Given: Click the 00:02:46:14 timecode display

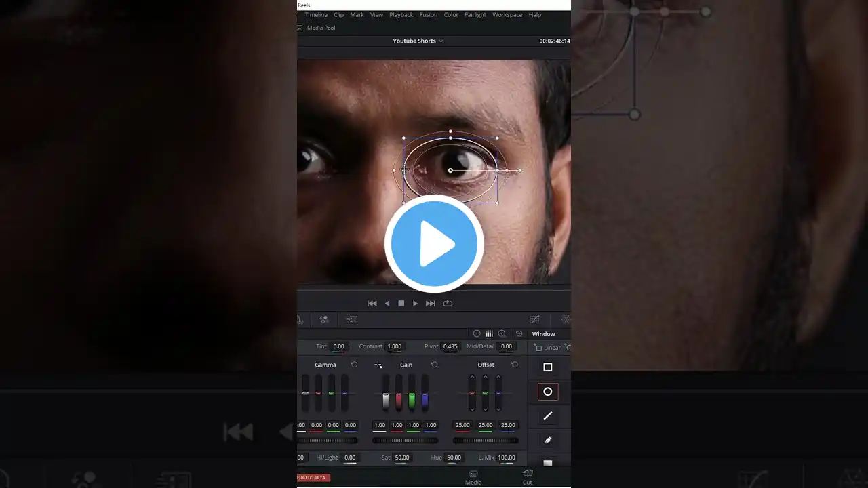Looking at the screenshot, I should (x=555, y=41).
